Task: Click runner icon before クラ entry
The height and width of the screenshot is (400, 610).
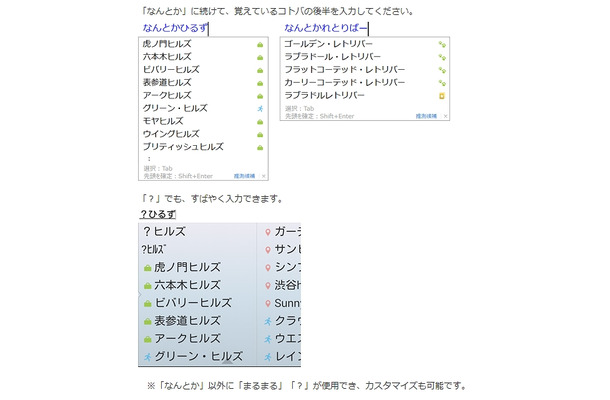Action: coord(268,321)
